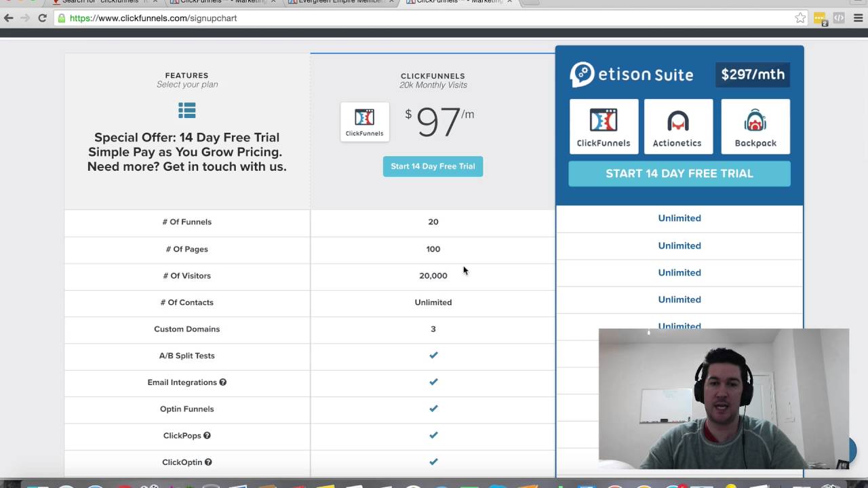Viewport: 868px width, 488px height.
Task: Click the Special Offer 14 Day Free Trial heading
Action: pyautogui.click(x=186, y=152)
